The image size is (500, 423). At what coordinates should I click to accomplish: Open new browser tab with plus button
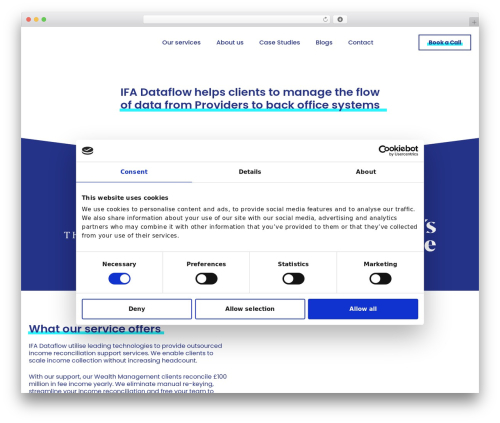point(474,22)
